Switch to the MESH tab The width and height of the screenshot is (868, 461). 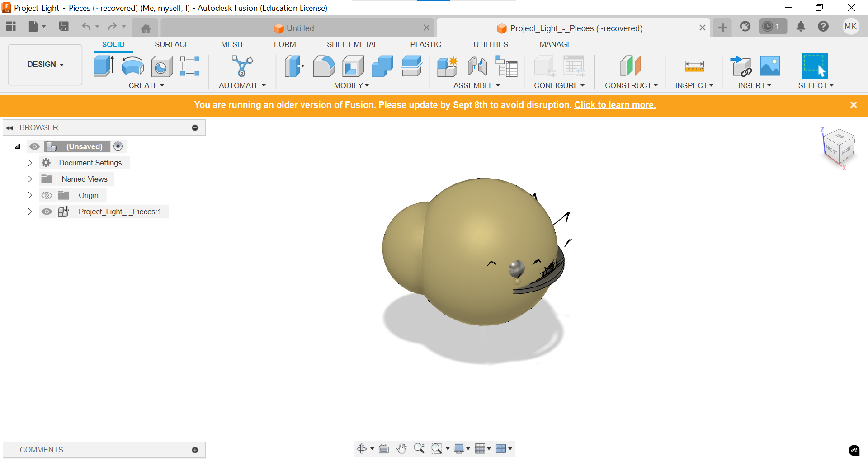[x=231, y=44]
